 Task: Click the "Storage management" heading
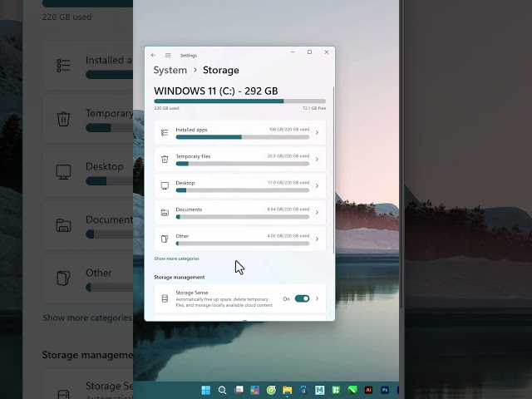(x=180, y=277)
